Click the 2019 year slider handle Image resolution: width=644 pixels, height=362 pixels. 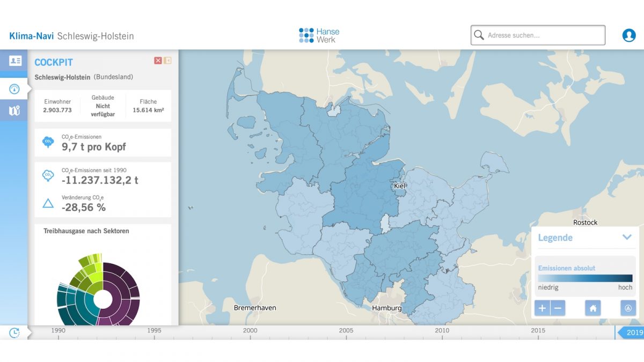click(631, 333)
